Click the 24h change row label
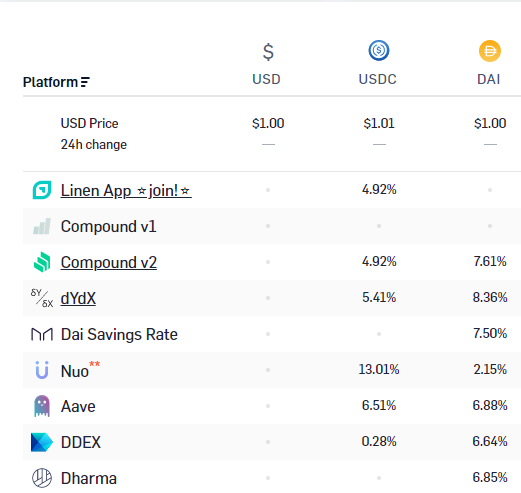521x493 pixels. pos(94,145)
